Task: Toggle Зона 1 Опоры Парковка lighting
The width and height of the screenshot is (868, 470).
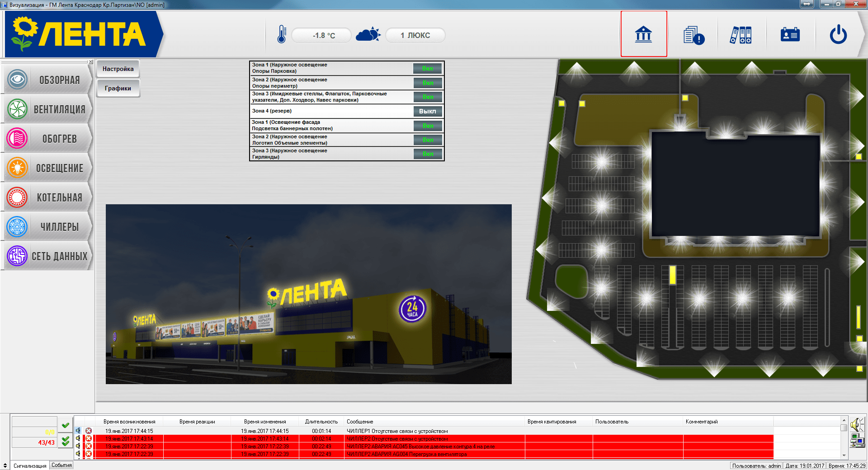Action: 428,68
